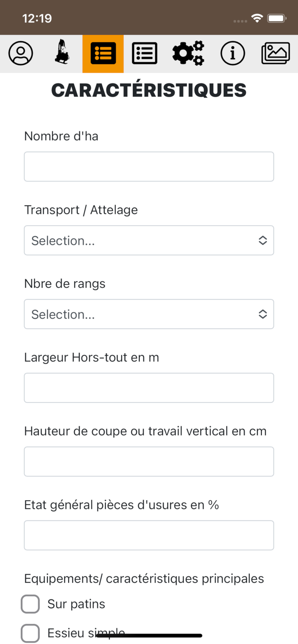
Task: Tap the home indicator bar
Action: [x=149, y=636]
